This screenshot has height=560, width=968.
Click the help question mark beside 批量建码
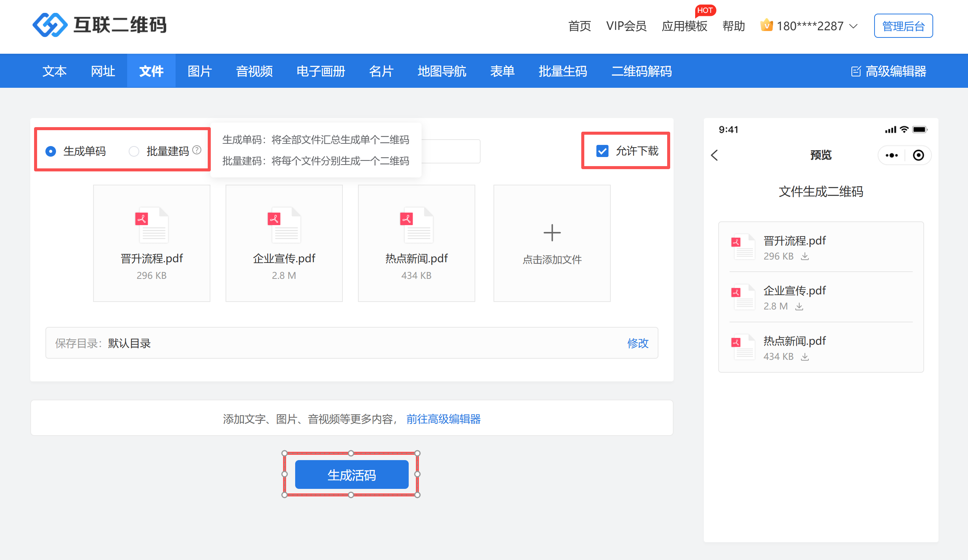point(197,150)
